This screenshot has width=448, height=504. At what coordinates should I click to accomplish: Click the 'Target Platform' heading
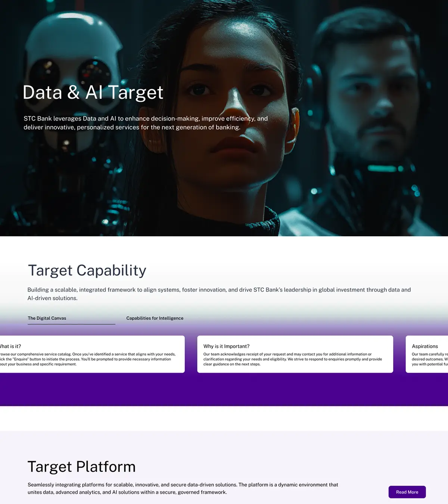tap(81, 467)
